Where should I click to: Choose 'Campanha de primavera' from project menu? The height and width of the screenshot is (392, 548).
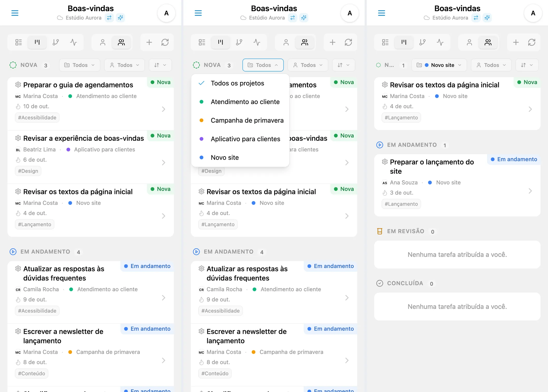pos(240,120)
